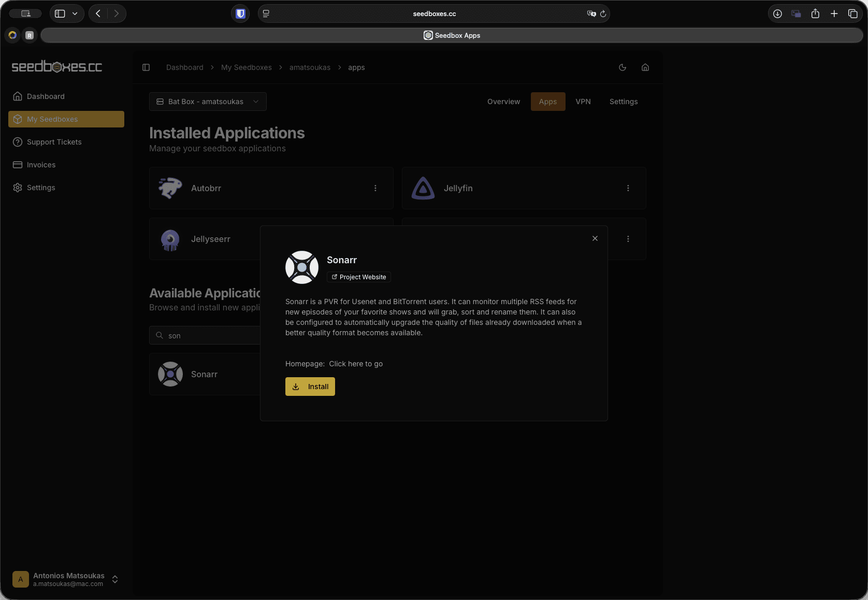The height and width of the screenshot is (600, 868).
Task: Click the Jellyfin triangle icon
Action: pyautogui.click(x=423, y=188)
